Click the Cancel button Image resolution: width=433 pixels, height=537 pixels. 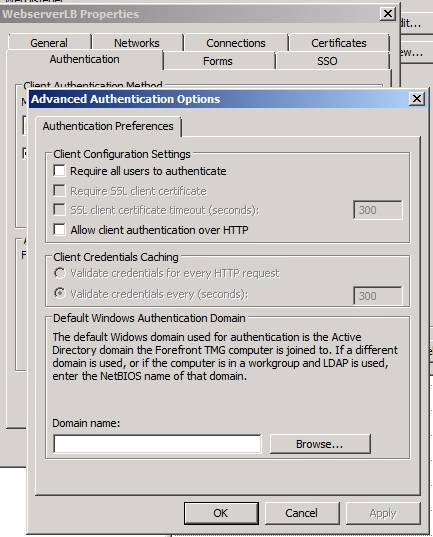coord(302,513)
